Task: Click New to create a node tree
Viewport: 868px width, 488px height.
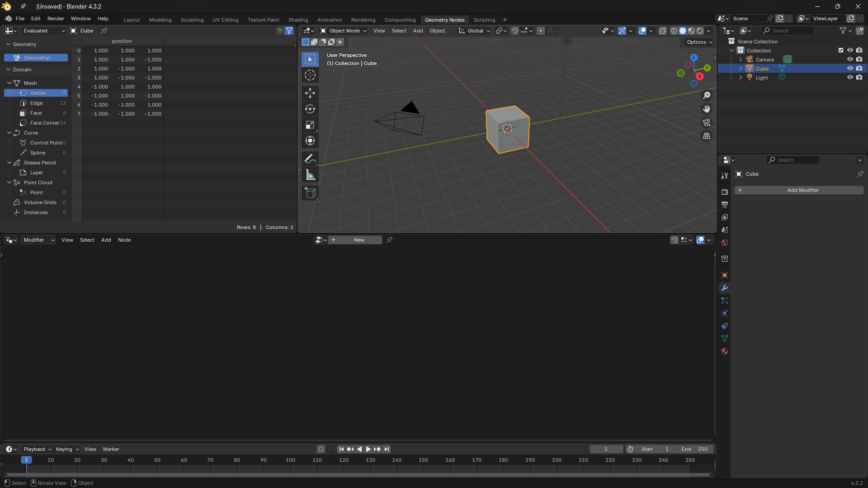Action: tap(359, 240)
